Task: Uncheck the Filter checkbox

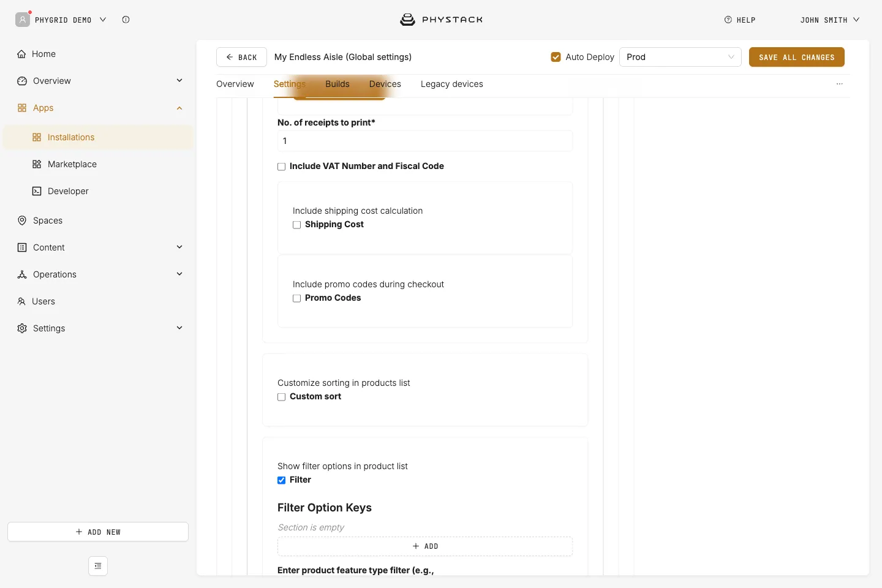Action: [x=281, y=480]
